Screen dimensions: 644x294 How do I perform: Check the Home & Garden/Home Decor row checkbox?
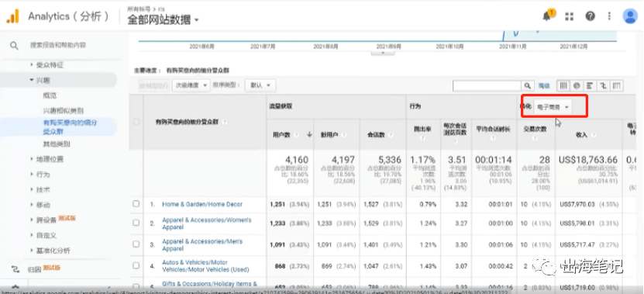[x=136, y=203]
